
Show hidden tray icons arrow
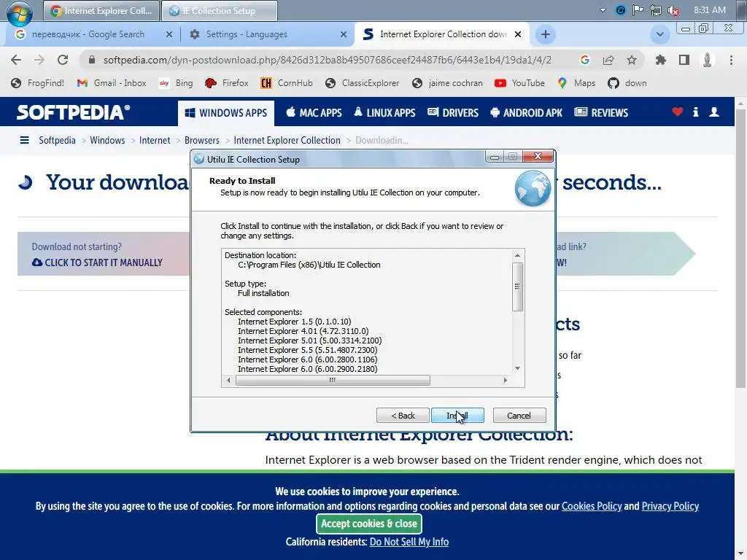pos(603,10)
